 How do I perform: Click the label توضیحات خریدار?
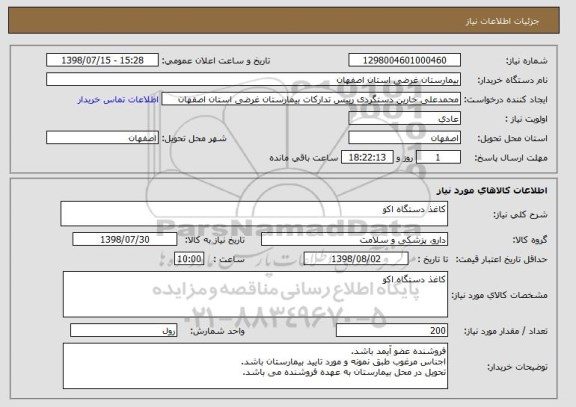pyautogui.click(x=517, y=367)
